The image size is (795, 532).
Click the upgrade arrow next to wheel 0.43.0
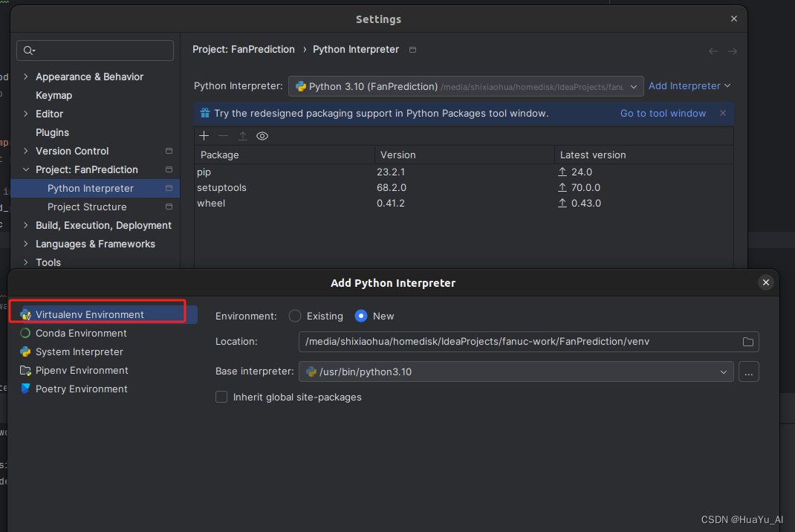tap(562, 203)
